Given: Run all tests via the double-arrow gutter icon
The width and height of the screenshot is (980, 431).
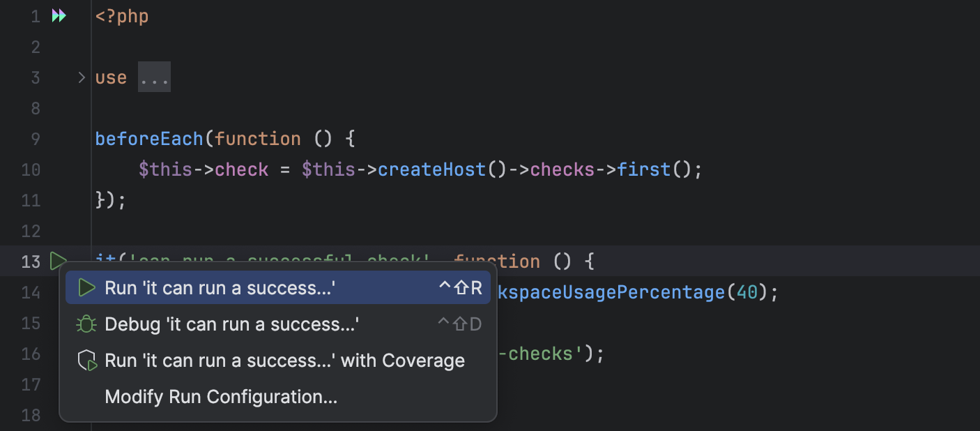Looking at the screenshot, I should point(59,15).
